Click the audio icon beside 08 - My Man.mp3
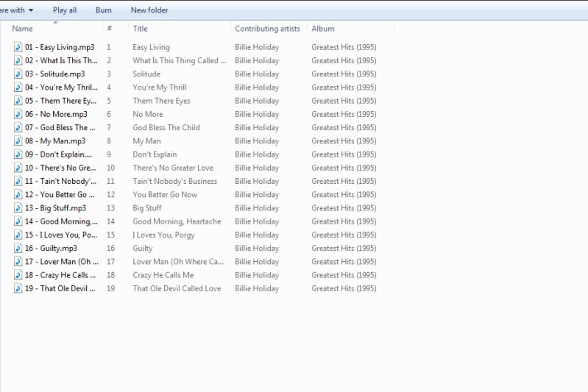 click(18, 141)
